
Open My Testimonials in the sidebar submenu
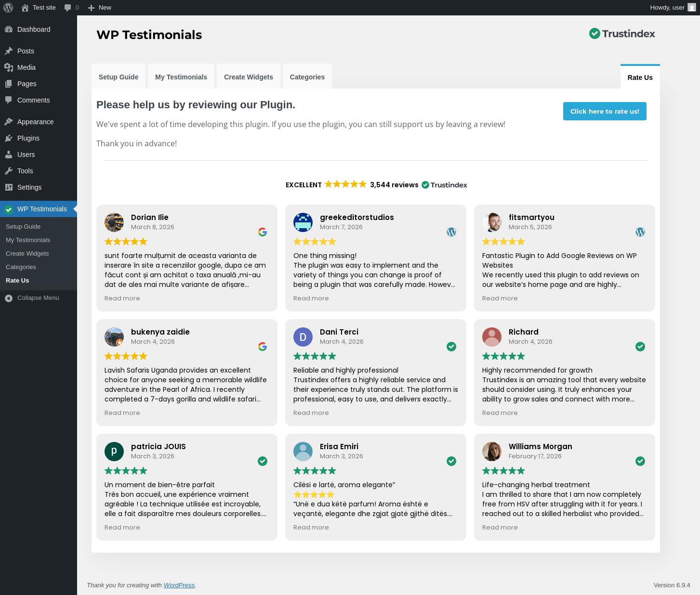(28, 240)
